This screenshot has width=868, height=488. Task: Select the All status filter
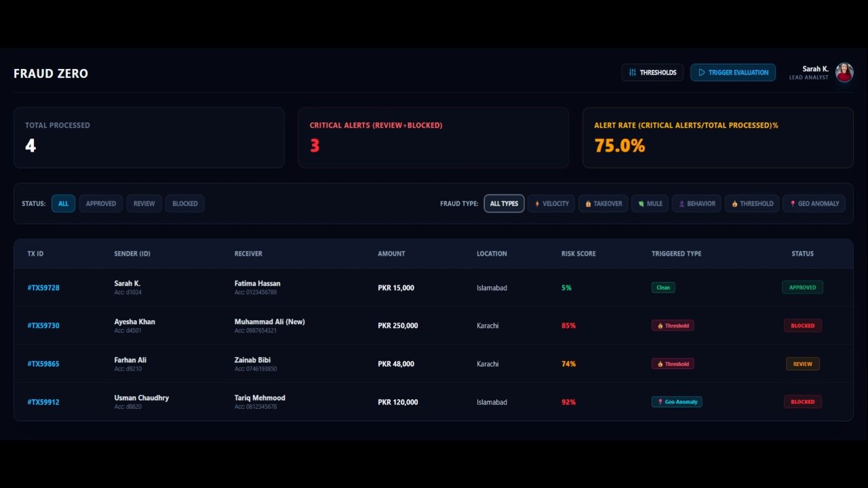coord(63,203)
